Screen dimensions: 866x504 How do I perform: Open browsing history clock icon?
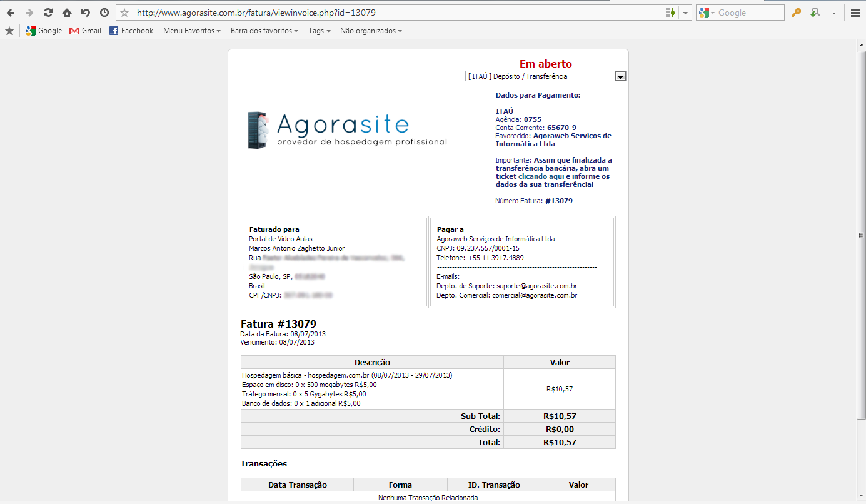(104, 13)
